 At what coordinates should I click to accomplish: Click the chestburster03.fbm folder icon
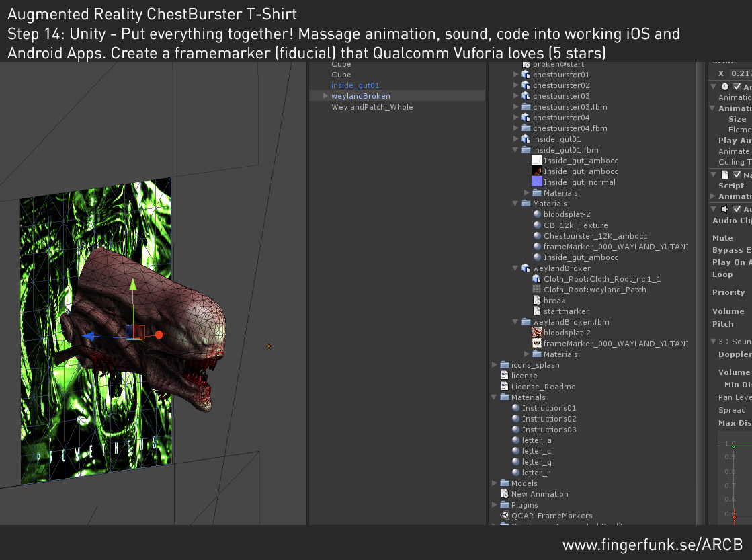point(526,106)
